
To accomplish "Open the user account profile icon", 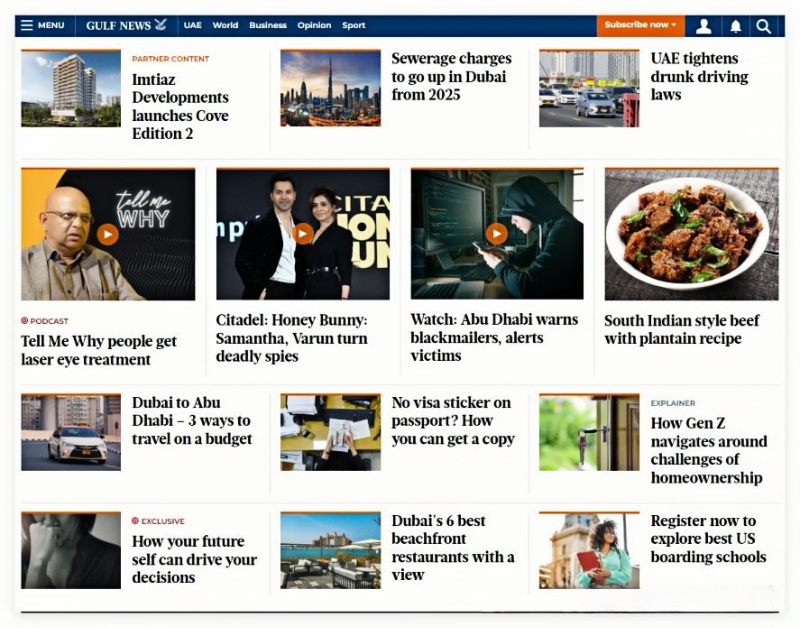I will pos(704,26).
